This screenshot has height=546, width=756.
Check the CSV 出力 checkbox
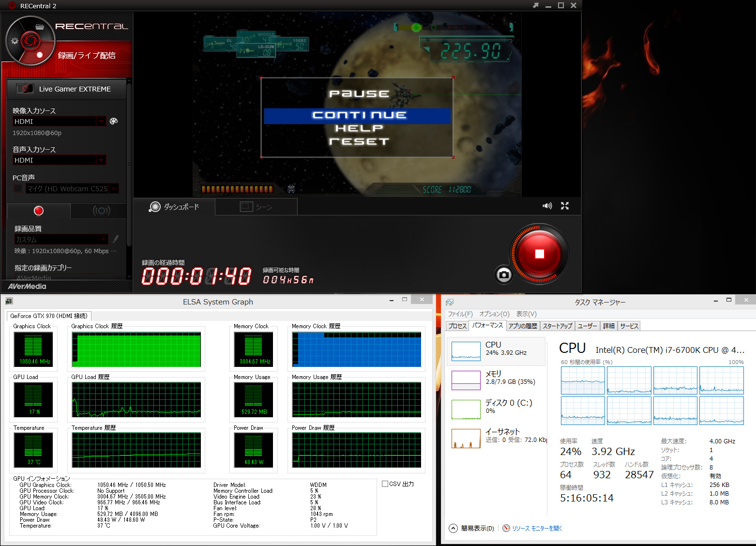[x=385, y=484]
